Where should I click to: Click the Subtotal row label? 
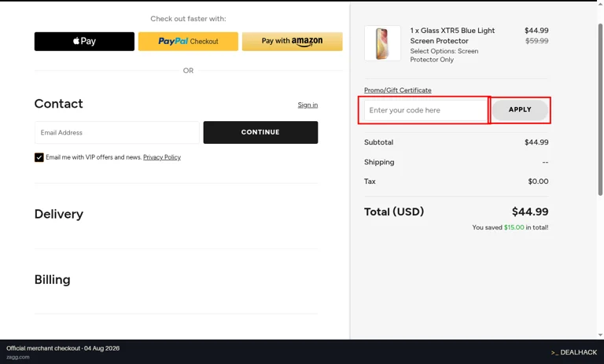point(378,142)
